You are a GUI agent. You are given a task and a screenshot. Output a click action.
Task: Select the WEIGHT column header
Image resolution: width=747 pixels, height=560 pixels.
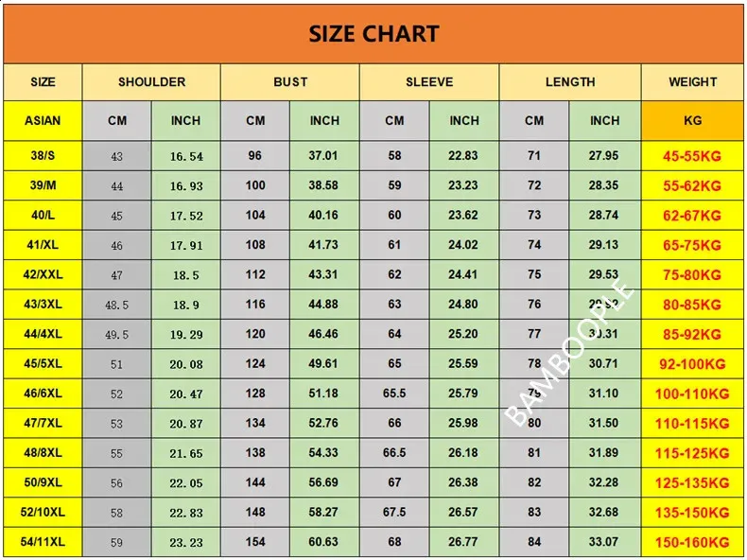click(693, 82)
